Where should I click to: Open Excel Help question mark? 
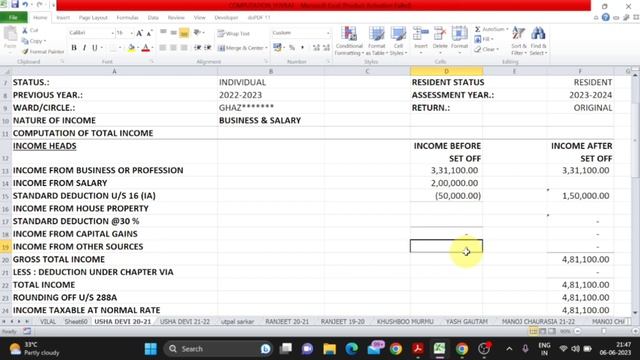[606, 17]
